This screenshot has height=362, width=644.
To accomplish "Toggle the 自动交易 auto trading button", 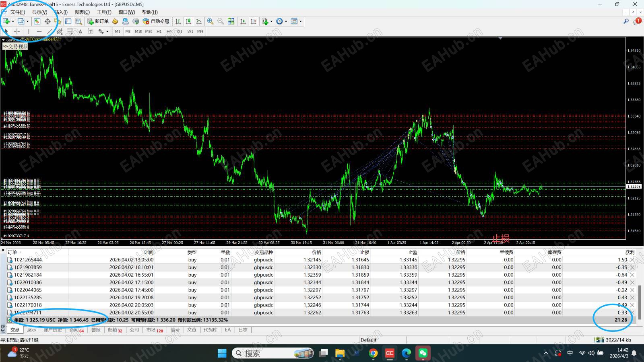I will [x=156, y=21].
